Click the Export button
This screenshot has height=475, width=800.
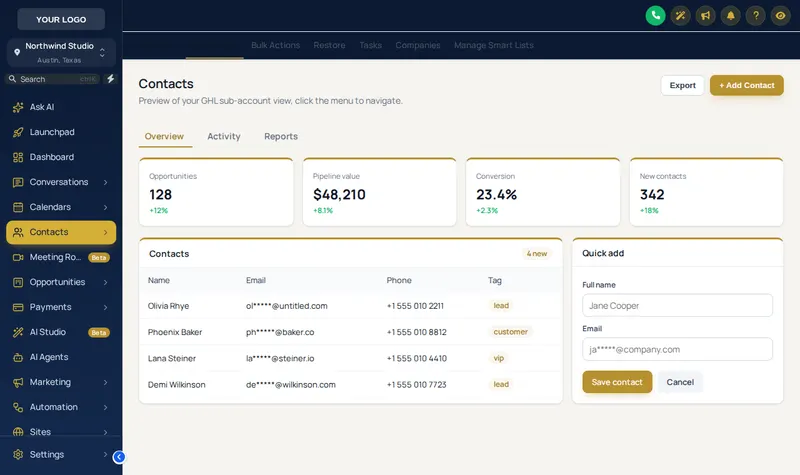(x=683, y=86)
